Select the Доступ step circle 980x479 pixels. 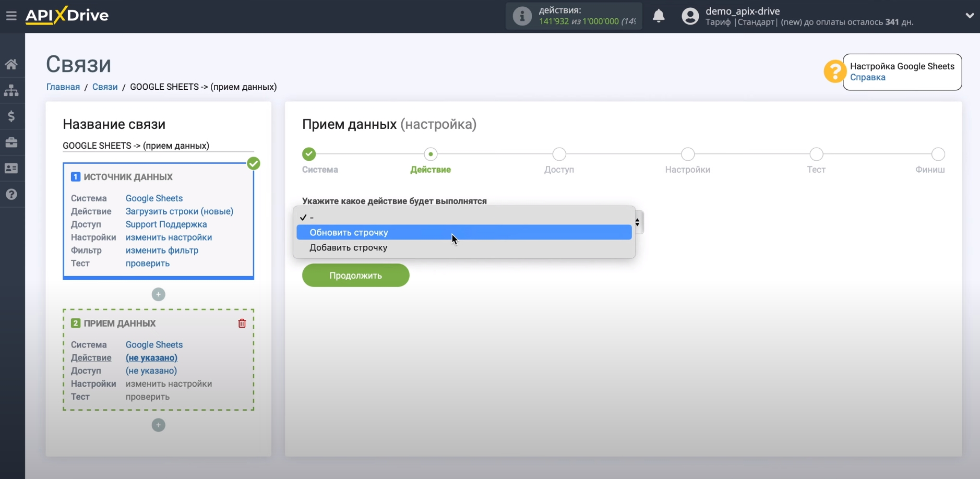pos(559,154)
